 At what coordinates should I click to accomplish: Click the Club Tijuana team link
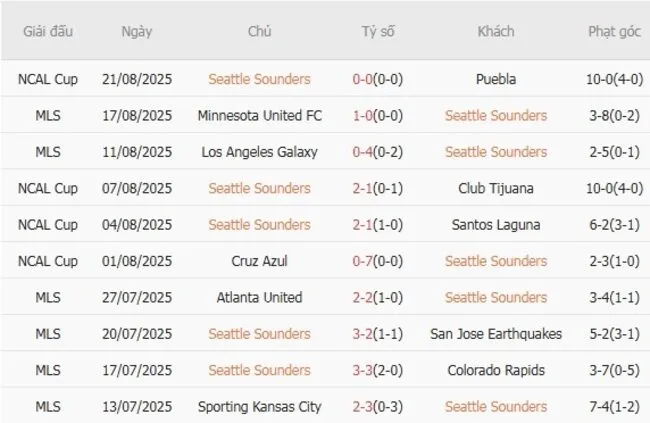click(x=496, y=188)
